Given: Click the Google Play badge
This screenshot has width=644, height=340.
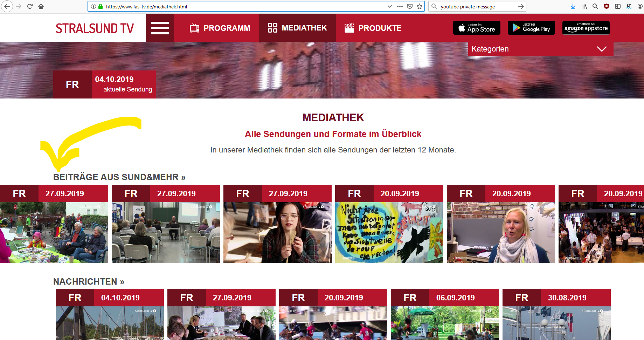Looking at the screenshot, I should (531, 28).
